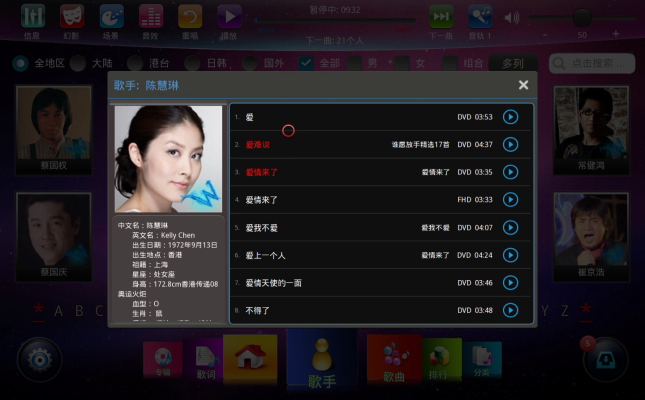The width and height of the screenshot is (645, 400).
Task: Open the 歌曲 songs tab
Action: 394,359
